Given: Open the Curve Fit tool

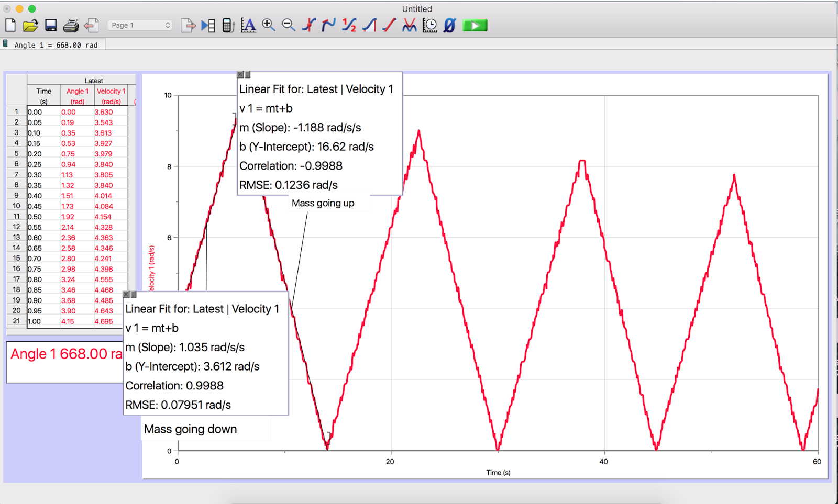Looking at the screenshot, I should [x=410, y=25].
